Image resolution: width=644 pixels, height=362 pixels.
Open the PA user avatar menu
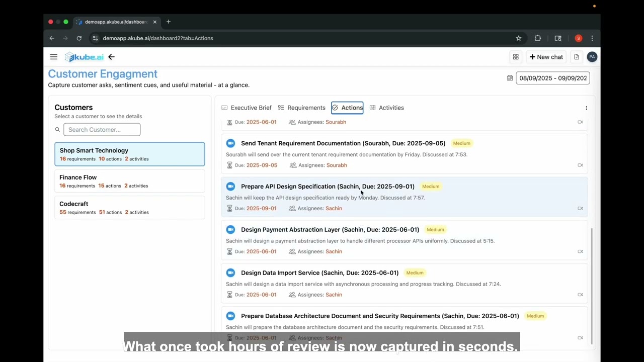[592, 57]
